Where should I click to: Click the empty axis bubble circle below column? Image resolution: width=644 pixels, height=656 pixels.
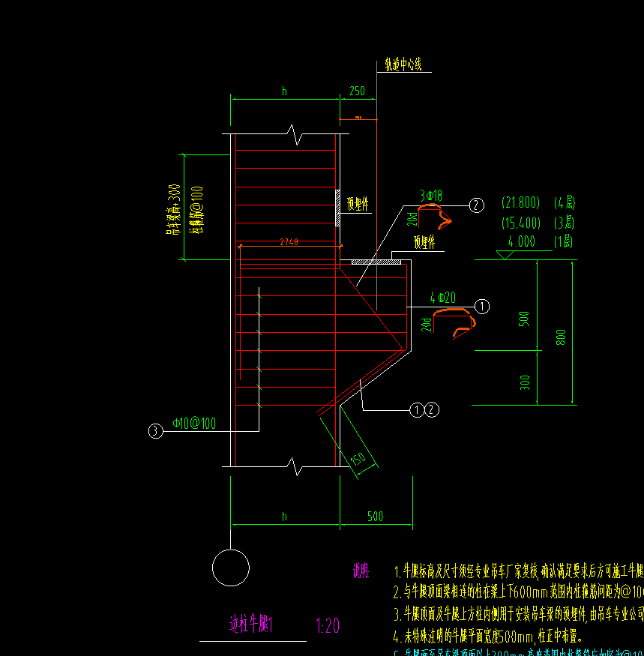(x=231, y=568)
